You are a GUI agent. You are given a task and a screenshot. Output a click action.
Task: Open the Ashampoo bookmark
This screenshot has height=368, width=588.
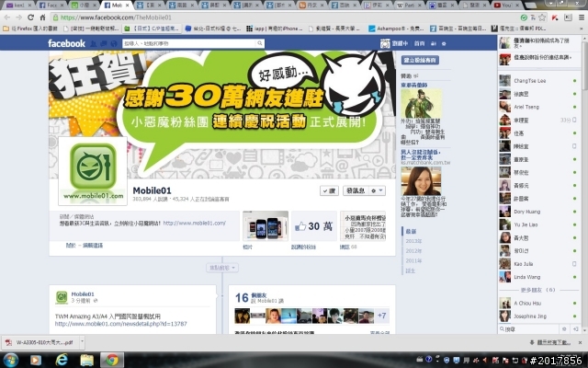click(396, 29)
